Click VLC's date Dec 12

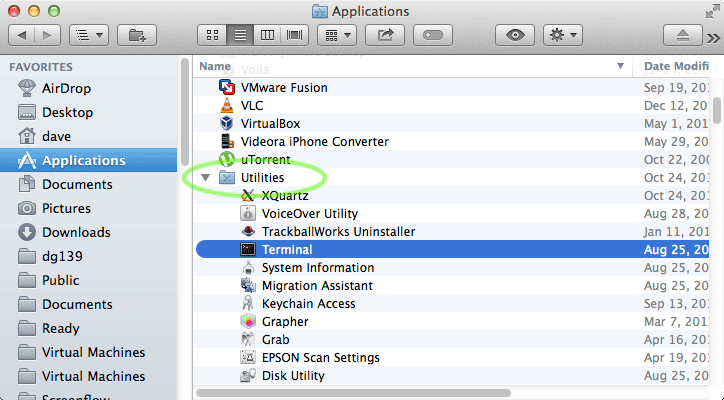point(676,105)
